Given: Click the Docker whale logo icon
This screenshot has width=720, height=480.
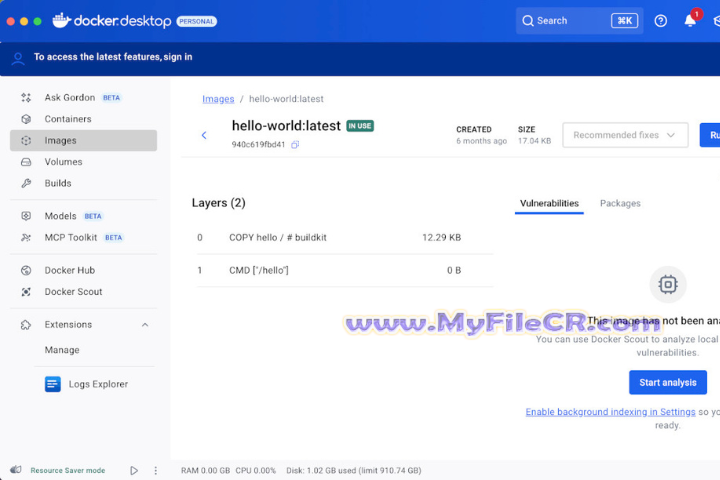Looking at the screenshot, I should click(x=62, y=21).
